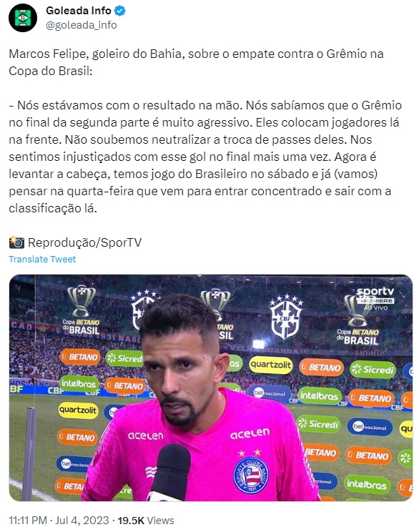
Task: Click the Jul 4, 2023 date
Action: pos(82,521)
